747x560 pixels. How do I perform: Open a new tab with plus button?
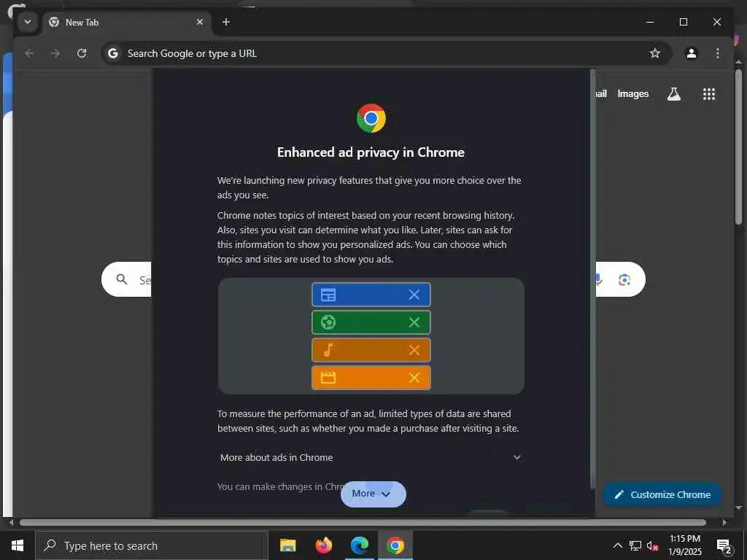226,22
